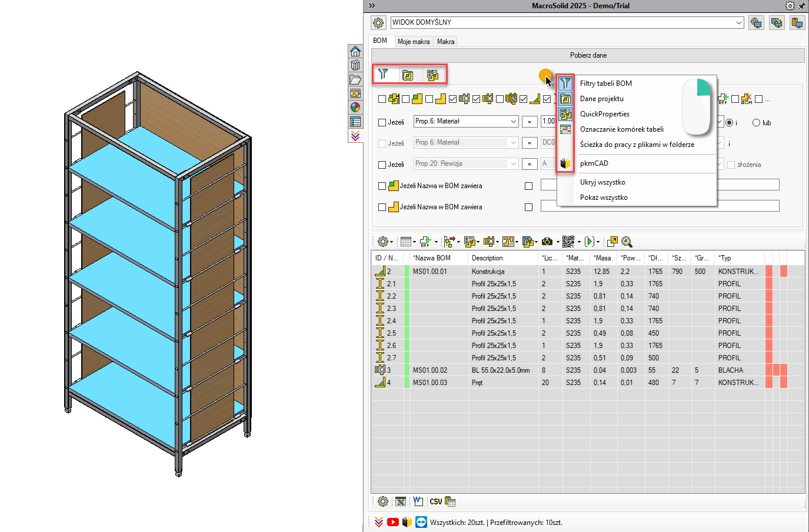Click the structure tree icon with red arrow
The width and height of the screenshot is (809, 532).
450,242
